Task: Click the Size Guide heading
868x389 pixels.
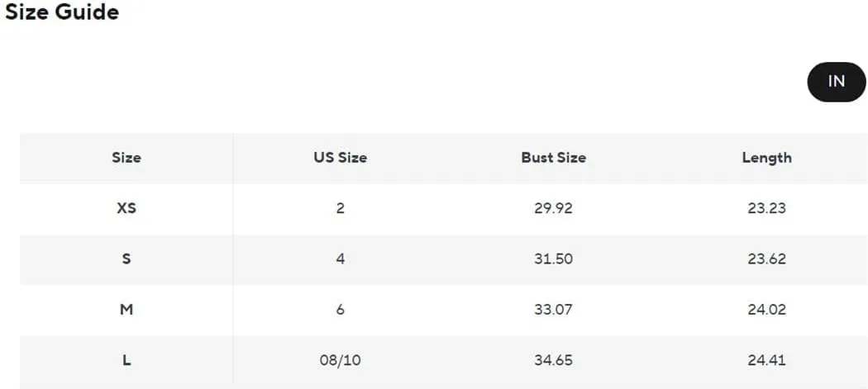Action: pyautogui.click(x=62, y=12)
